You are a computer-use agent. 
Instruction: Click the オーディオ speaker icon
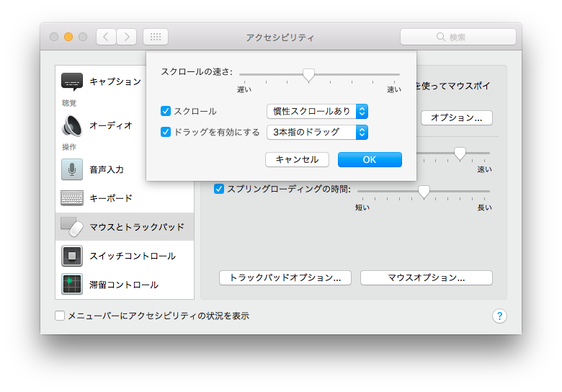71,126
